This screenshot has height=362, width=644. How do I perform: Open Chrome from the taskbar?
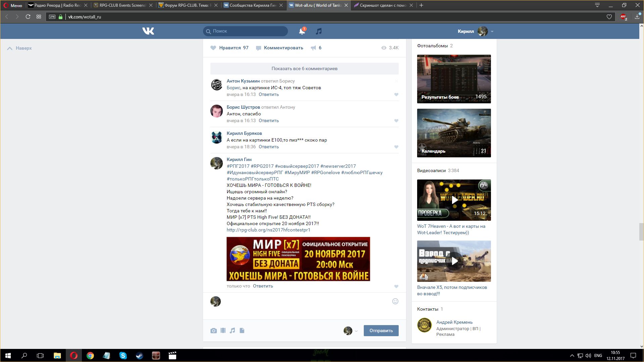pyautogui.click(x=90, y=356)
